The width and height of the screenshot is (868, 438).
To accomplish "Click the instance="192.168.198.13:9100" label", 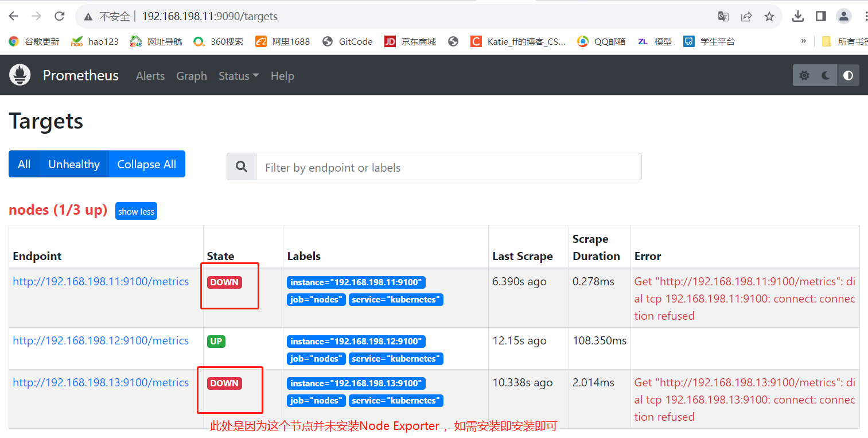I will (x=356, y=383).
